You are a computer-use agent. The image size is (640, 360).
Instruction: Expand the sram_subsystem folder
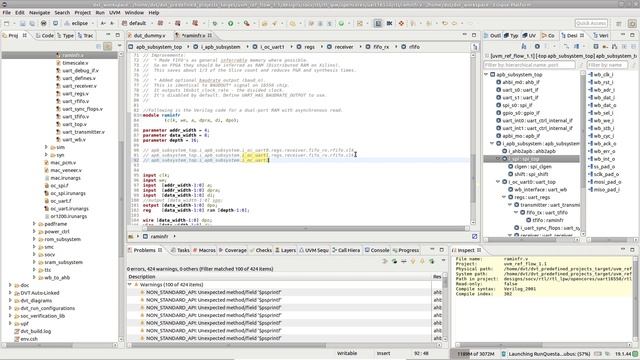[x=34, y=262]
